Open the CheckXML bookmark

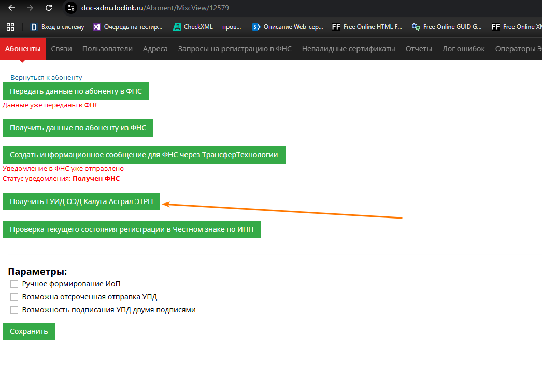(207, 27)
